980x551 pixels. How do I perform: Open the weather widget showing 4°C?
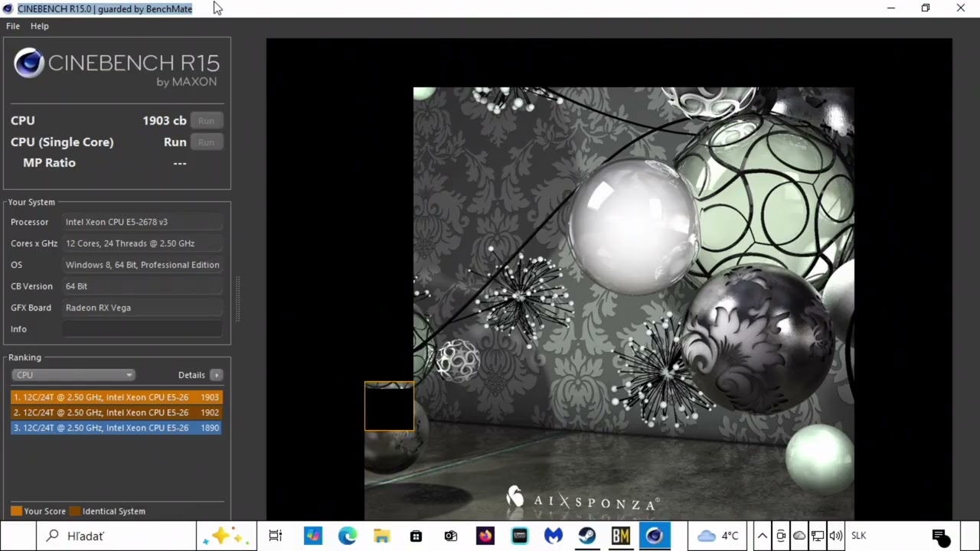pos(718,536)
